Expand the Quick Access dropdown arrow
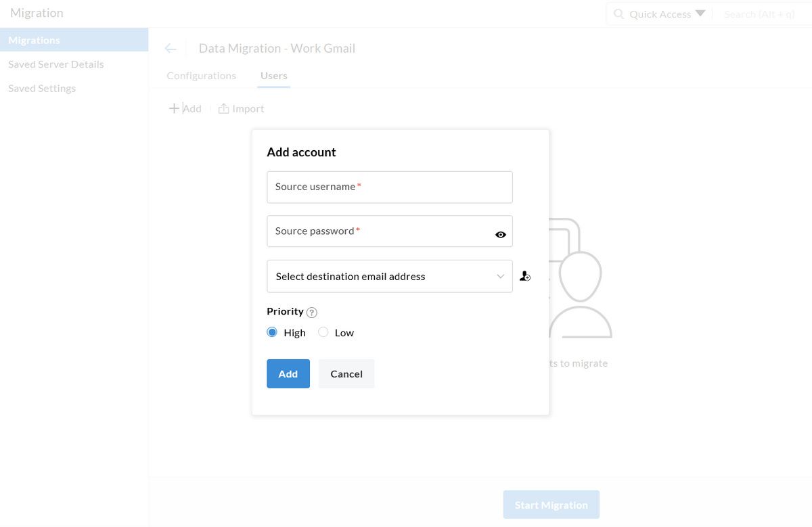 pyautogui.click(x=700, y=14)
